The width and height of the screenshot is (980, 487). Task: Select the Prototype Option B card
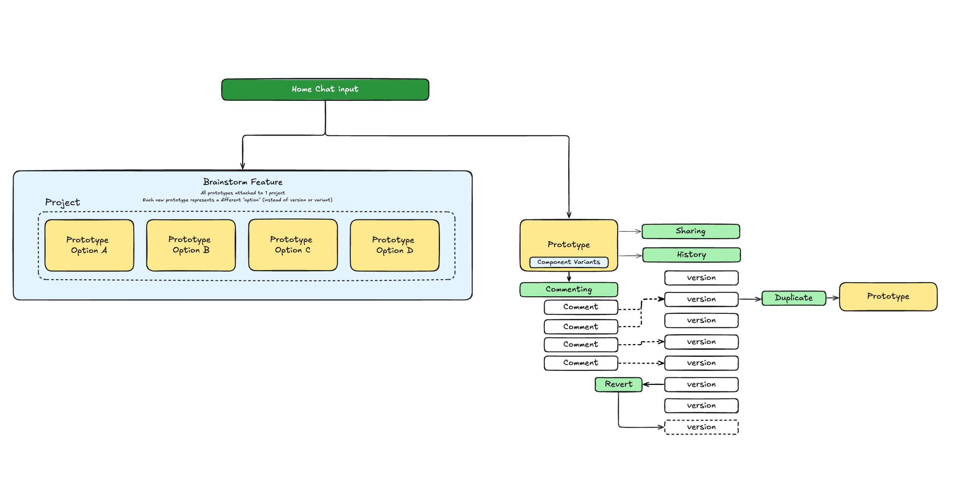(191, 245)
